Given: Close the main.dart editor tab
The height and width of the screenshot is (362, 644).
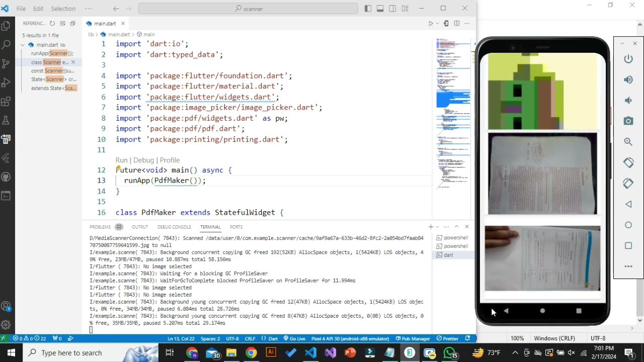Looking at the screenshot, I should click(123, 24).
